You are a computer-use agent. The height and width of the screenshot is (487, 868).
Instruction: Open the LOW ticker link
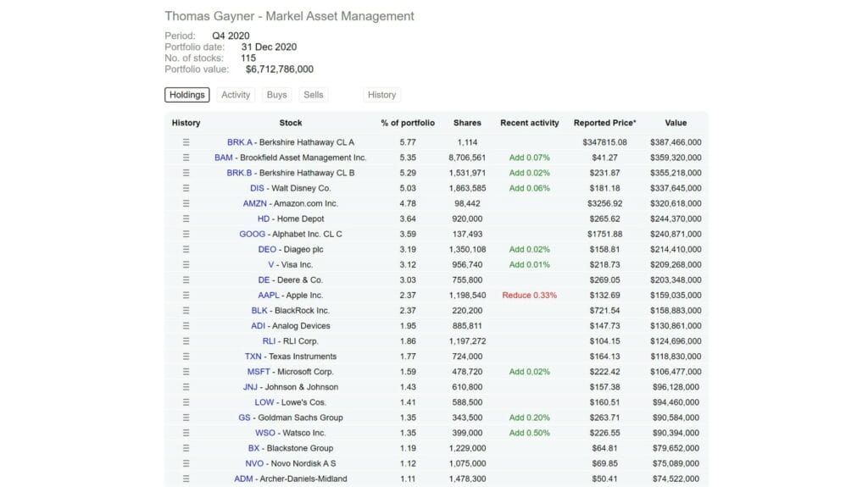pyautogui.click(x=264, y=402)
